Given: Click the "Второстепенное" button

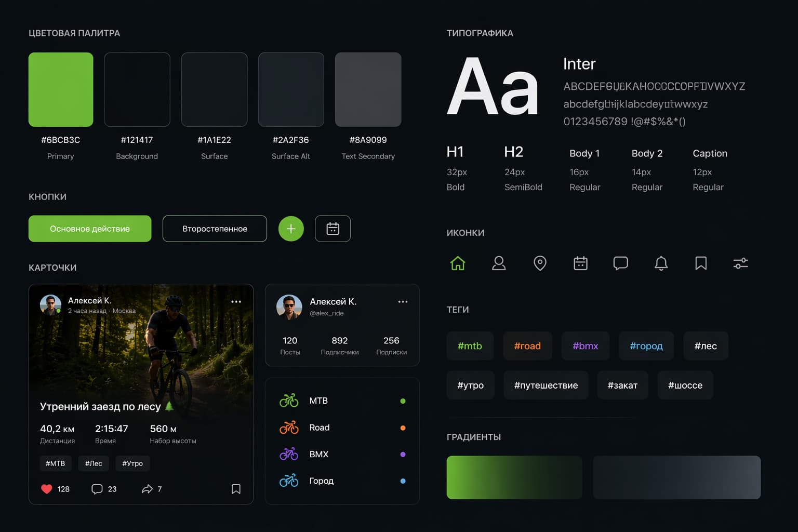Looking at the screenshot, I should click(215, 229).
